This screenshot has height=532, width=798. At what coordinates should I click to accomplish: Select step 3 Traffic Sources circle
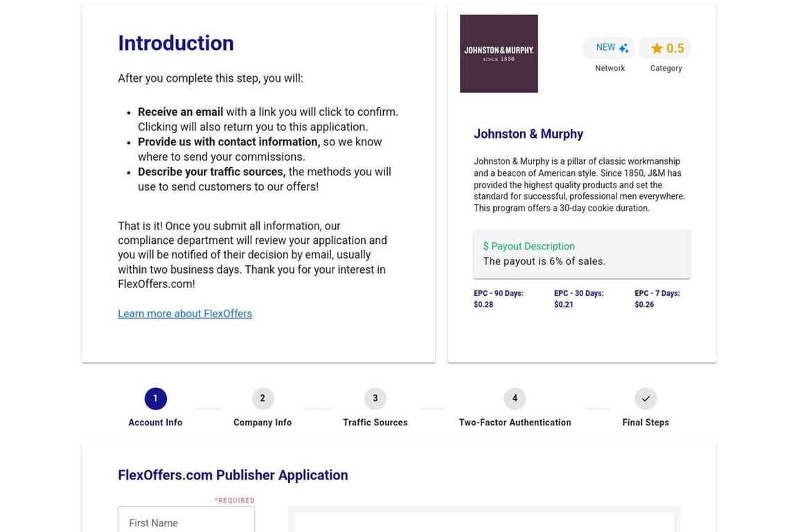click(375, 398)
